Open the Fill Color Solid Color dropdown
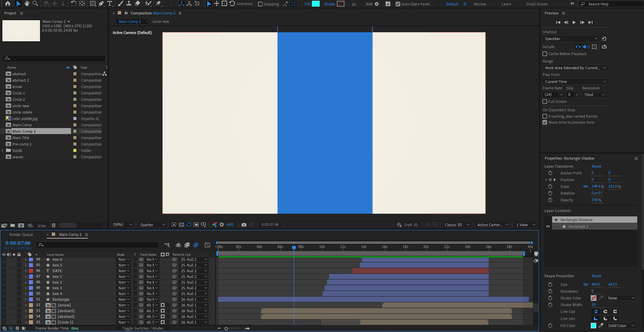Screen dimensions: 644x332 [x=621, y=326]
